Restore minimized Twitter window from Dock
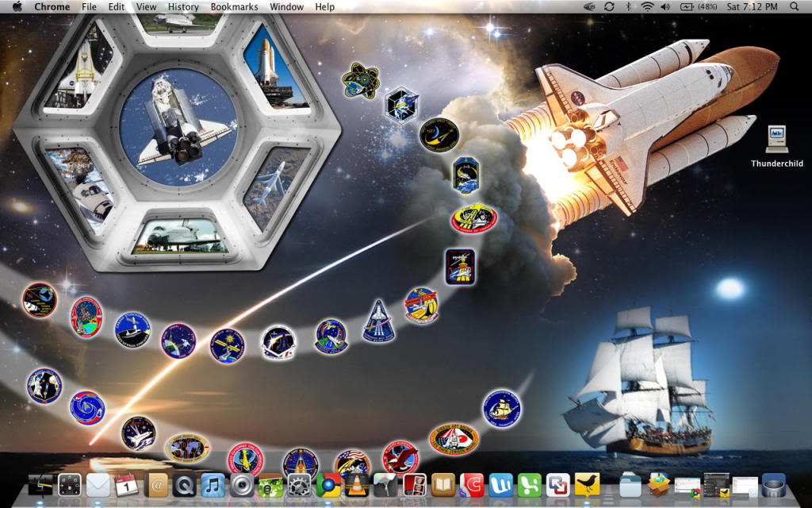This screenshot has height=508, width=812. [717, 486]
